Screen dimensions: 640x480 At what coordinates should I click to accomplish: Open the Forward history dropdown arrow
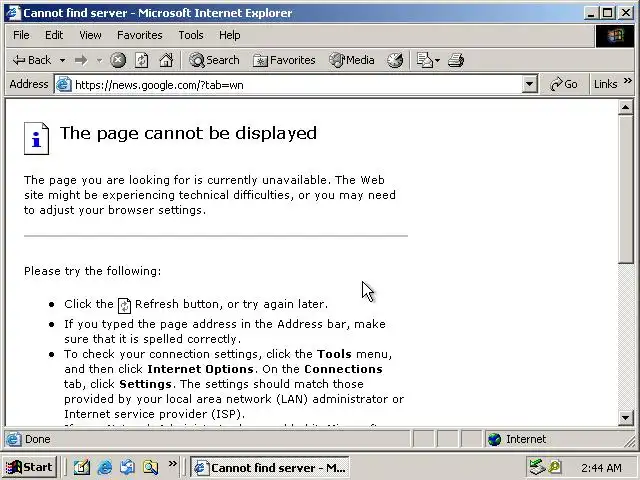(x=99, y=60)
